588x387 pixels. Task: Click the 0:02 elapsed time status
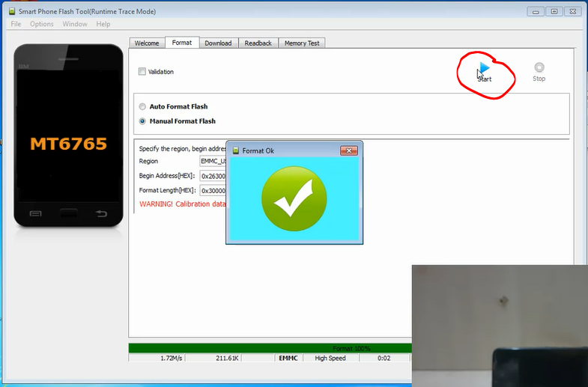[384, 358]
